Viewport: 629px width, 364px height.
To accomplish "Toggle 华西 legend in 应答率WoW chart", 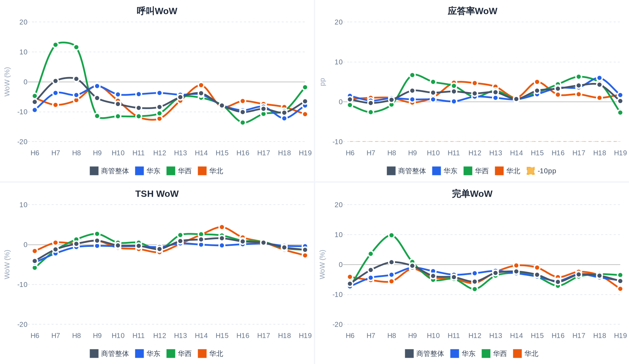I will pos(476,171).
